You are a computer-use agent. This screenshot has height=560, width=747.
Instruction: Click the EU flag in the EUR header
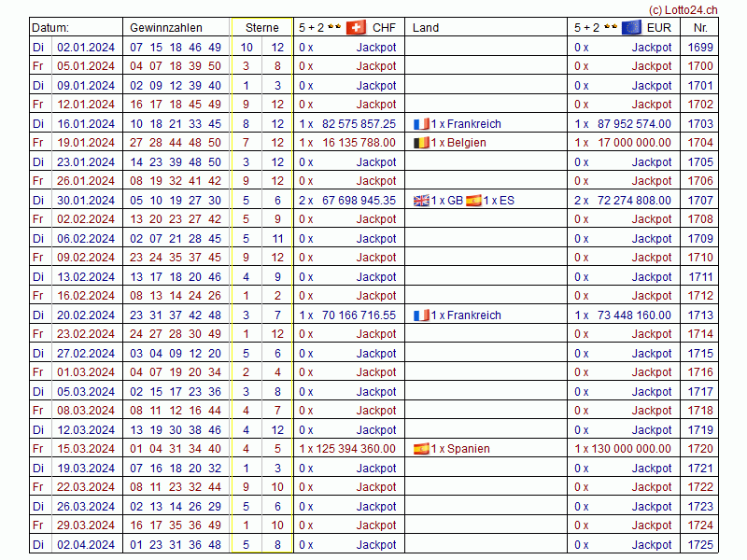pos(631,28)
